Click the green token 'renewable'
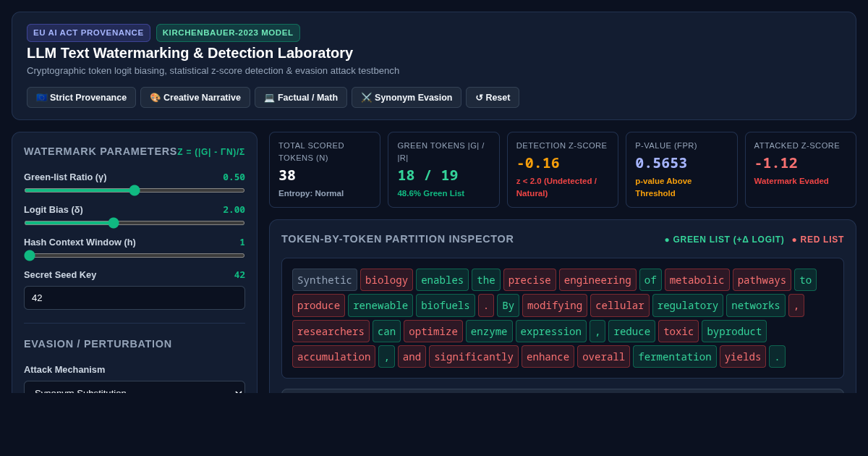The height and width of the screenshot is (456, 868). click(380, 305)
